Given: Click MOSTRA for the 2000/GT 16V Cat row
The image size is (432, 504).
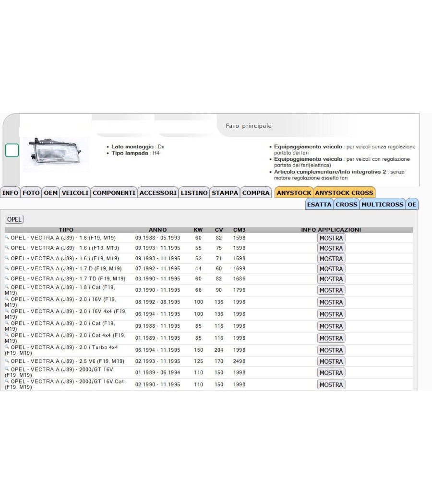Looking at the screenshot, I should (x=331, y=385).
